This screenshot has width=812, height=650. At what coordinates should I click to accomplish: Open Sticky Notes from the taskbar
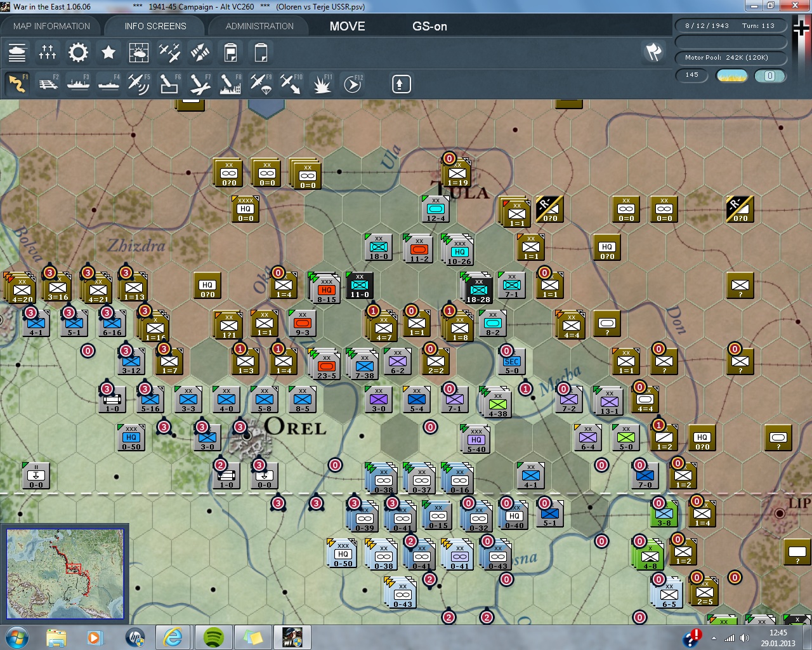coord(253,637)
